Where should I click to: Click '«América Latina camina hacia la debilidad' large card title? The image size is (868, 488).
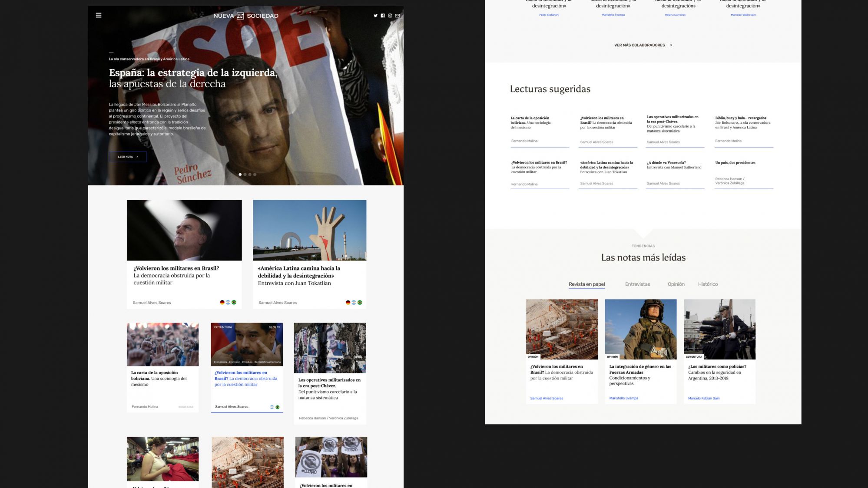[299, 272]
